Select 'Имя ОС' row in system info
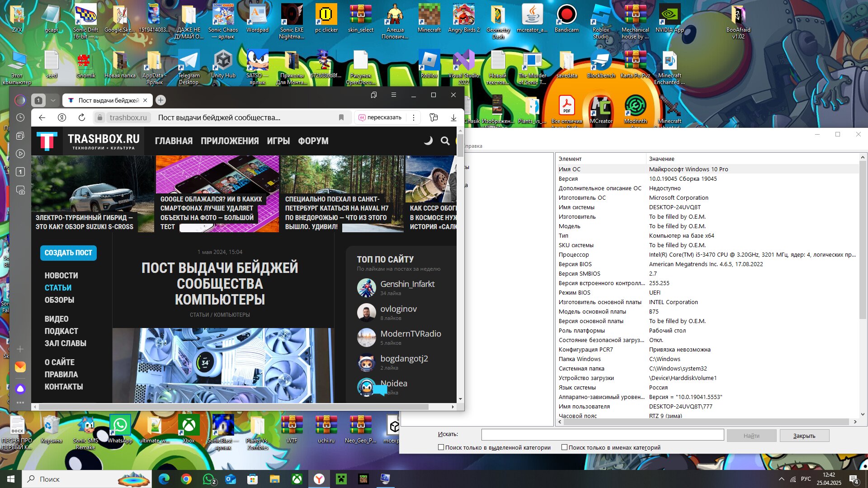Screen dimensions: 868x488 point(707,169)
